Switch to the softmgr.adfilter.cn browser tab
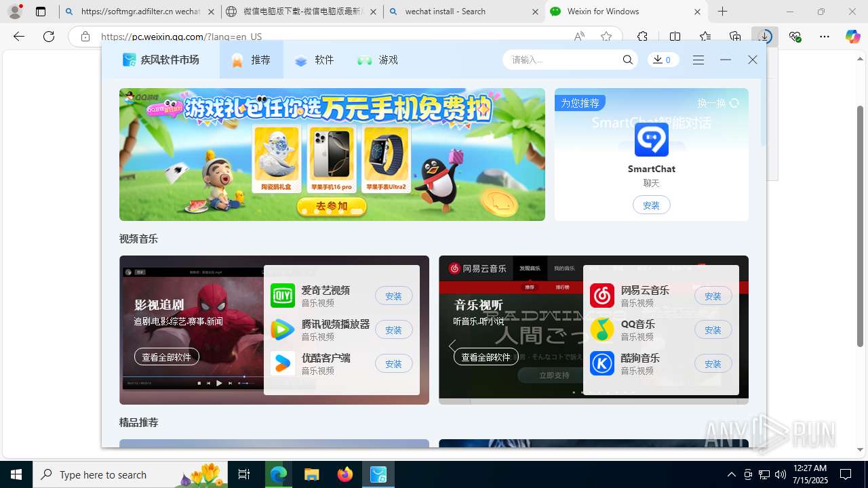This screenshot has width=868, height=488. click(x=140, y=12)
